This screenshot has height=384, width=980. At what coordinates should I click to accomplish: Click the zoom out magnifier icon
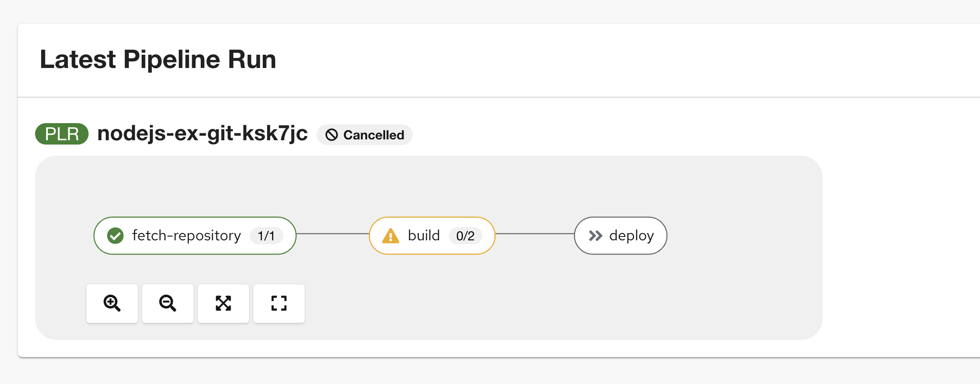[x=167, y=304]
